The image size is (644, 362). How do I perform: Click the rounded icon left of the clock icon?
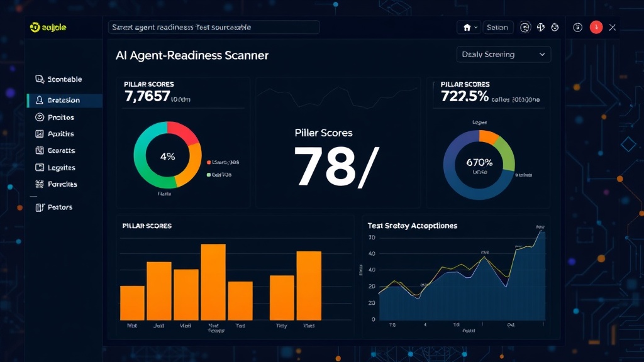tap(555, 28)
